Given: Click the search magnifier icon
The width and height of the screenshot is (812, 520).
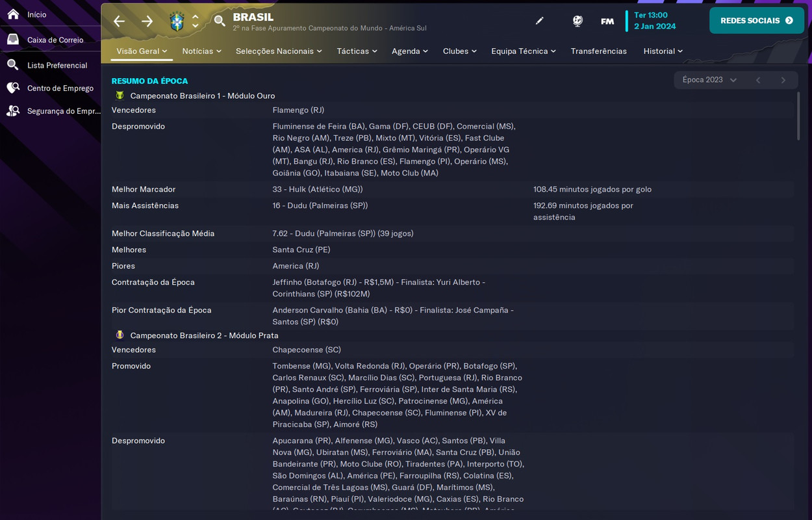Looking at the screenshot, I should click(220, 21).
